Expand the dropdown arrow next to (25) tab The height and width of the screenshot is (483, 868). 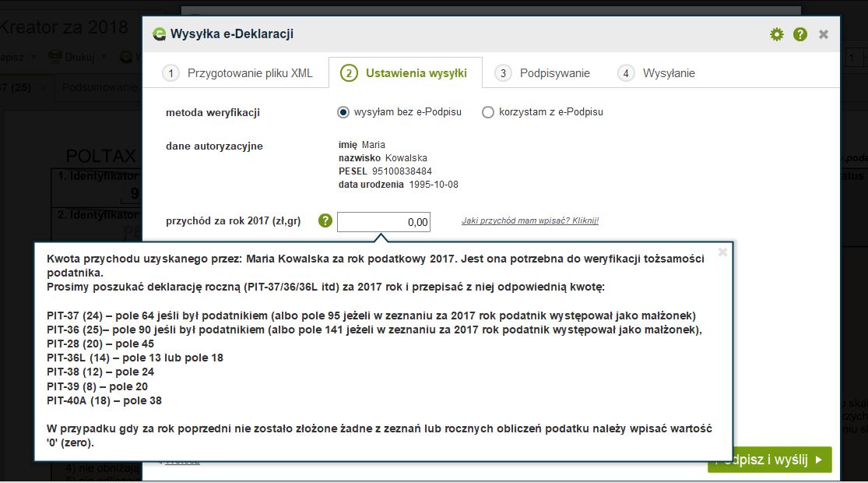click(x=43, y=87)
